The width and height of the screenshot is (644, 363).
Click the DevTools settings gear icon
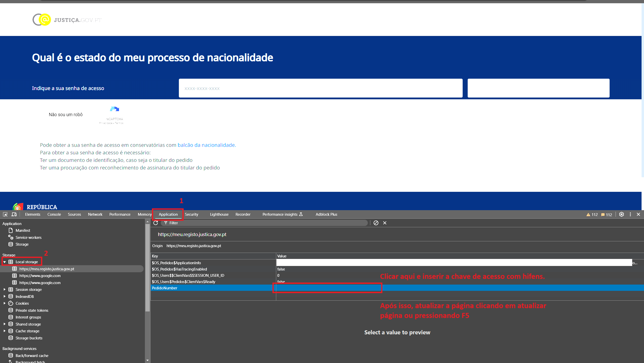coord(622,214)
